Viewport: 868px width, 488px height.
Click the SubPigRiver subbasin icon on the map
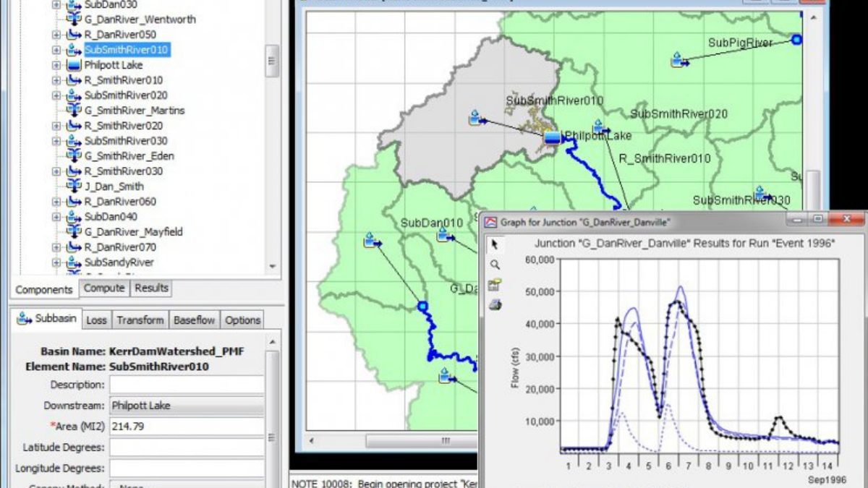click(678, 60)
